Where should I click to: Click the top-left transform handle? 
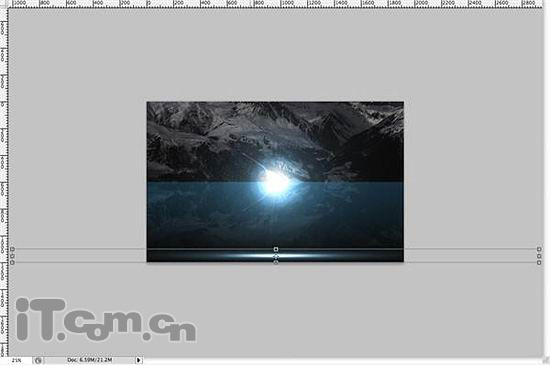(x=13, y=249)
